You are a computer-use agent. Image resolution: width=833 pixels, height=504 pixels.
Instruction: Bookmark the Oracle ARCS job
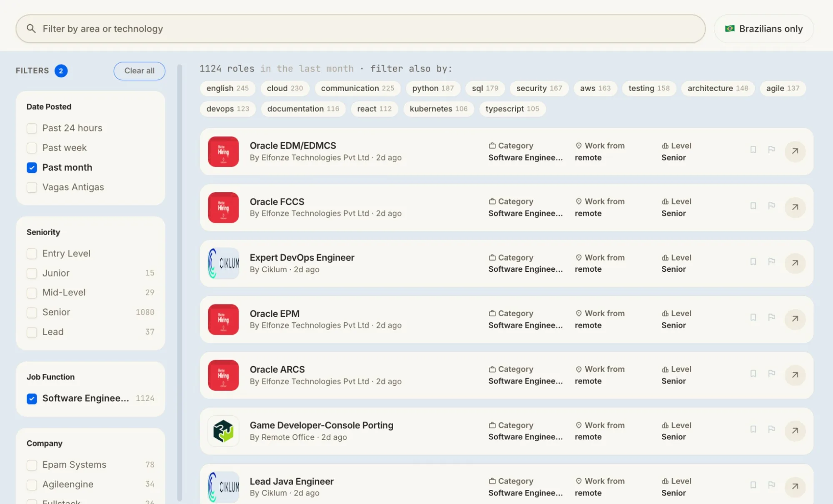pyautogui.click(x=753, y=374)
